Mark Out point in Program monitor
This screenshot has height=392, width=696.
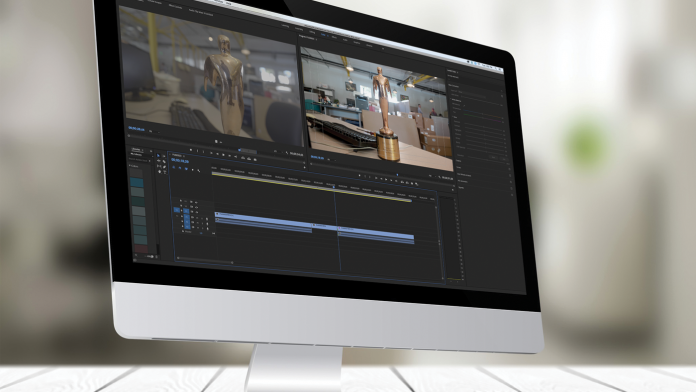pos(370,177)
